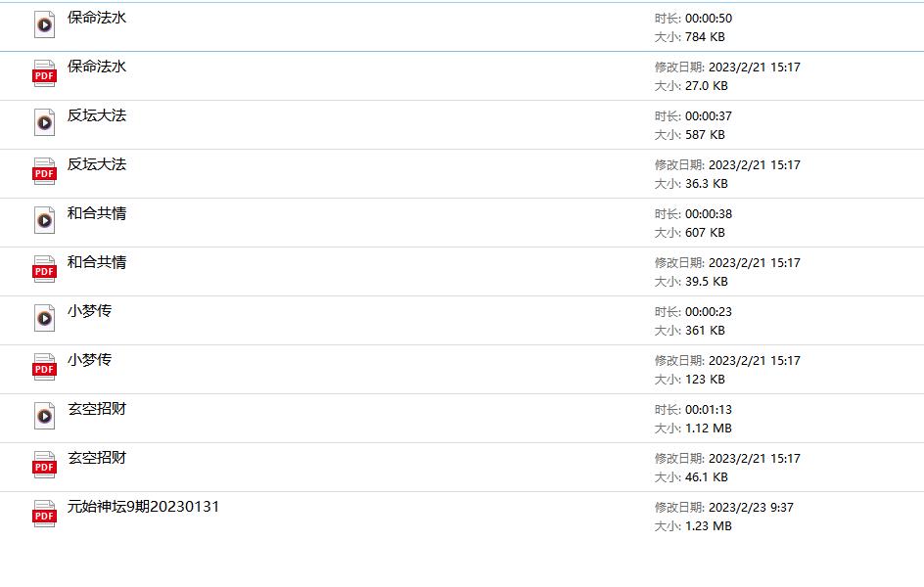Click the PDF icon for 元始神坛9期20230131
The width and height of the screenshot is (924, 587).
[45, 515]
